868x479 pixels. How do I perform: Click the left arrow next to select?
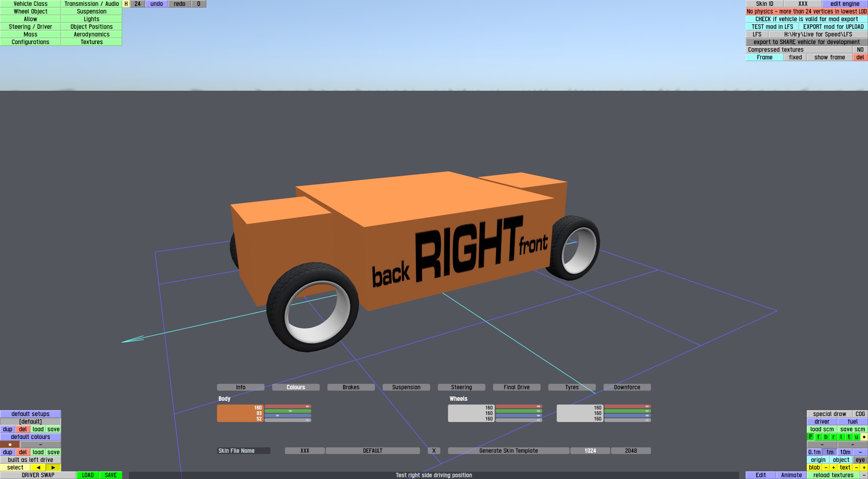[x=38, y=468]
